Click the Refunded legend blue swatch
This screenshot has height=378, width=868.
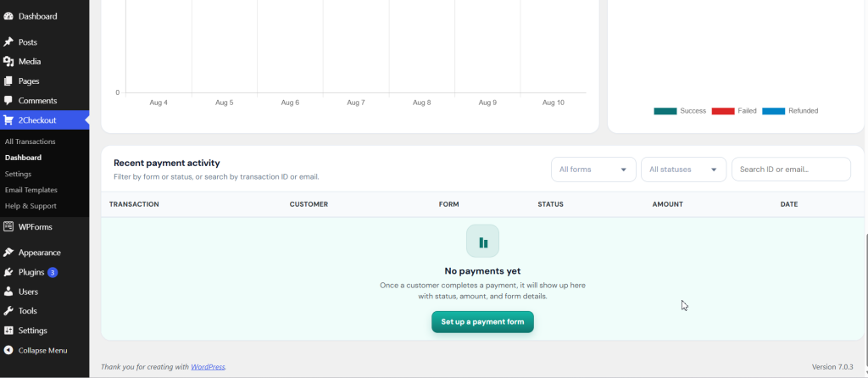pos(773,111)
